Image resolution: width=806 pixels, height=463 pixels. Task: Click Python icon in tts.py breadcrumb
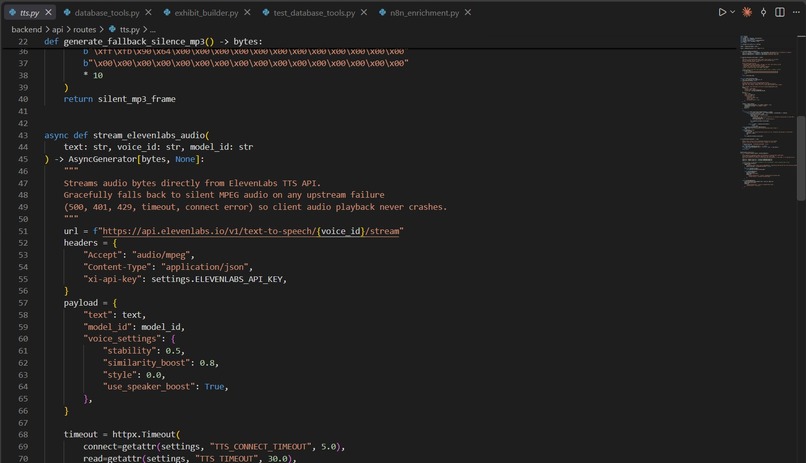click(x=112, y=29)
